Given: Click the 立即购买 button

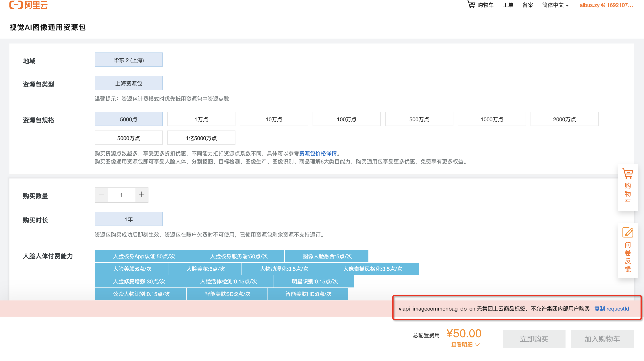Looking at the screenshot, I should point(534,339).
